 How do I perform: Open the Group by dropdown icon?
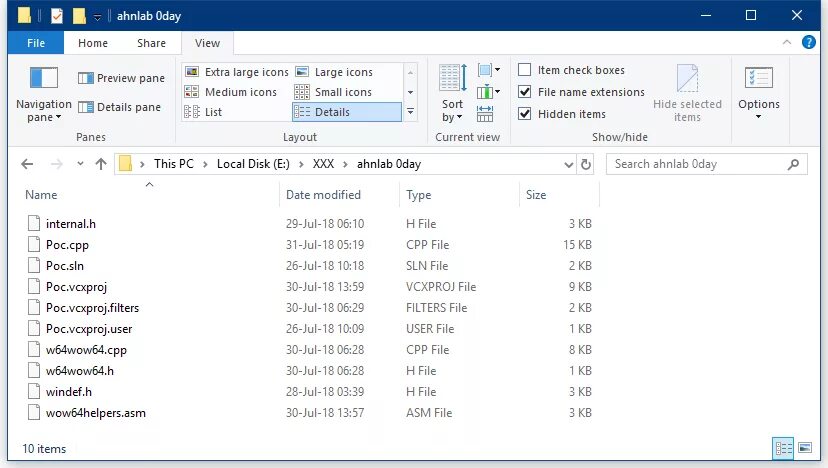point(488,70)
